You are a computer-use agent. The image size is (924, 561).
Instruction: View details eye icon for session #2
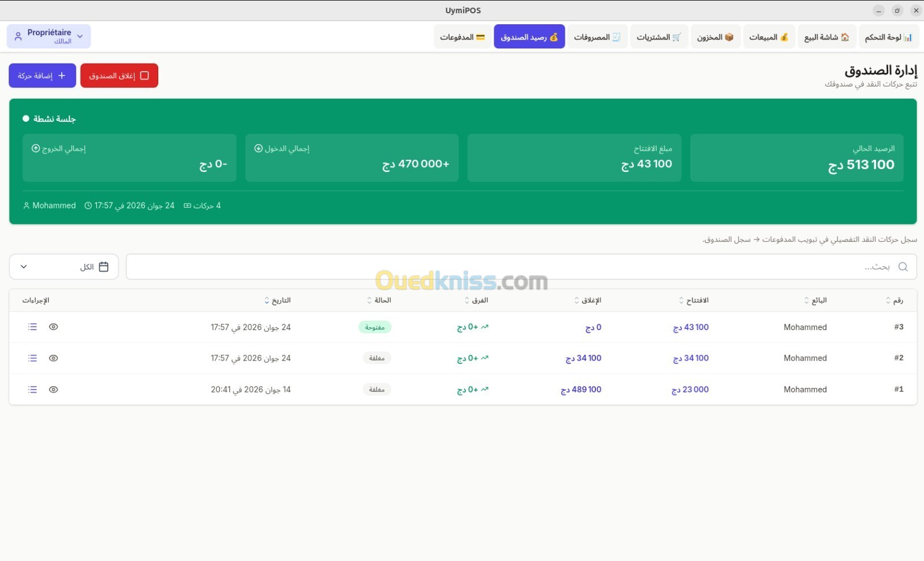pos(54,358)
